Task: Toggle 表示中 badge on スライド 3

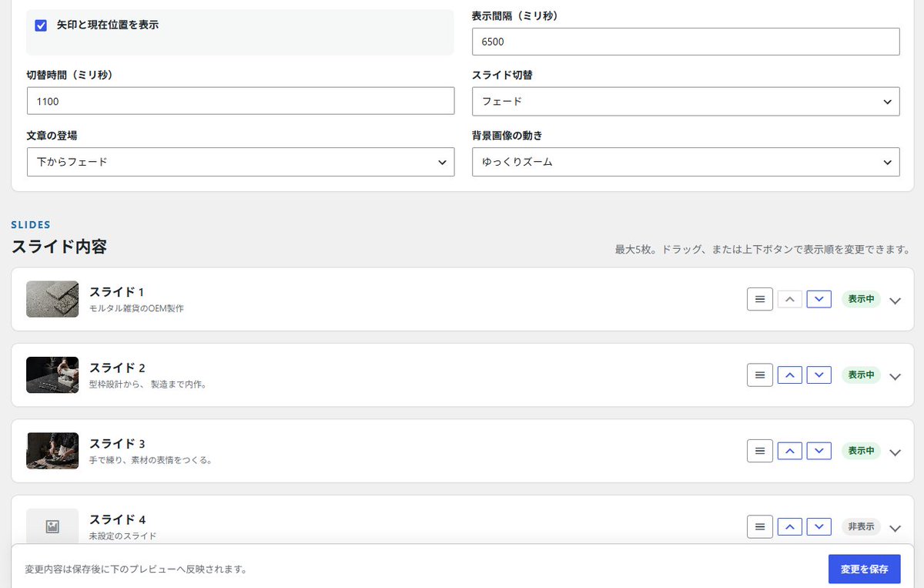Action: [x=861, y=451]
